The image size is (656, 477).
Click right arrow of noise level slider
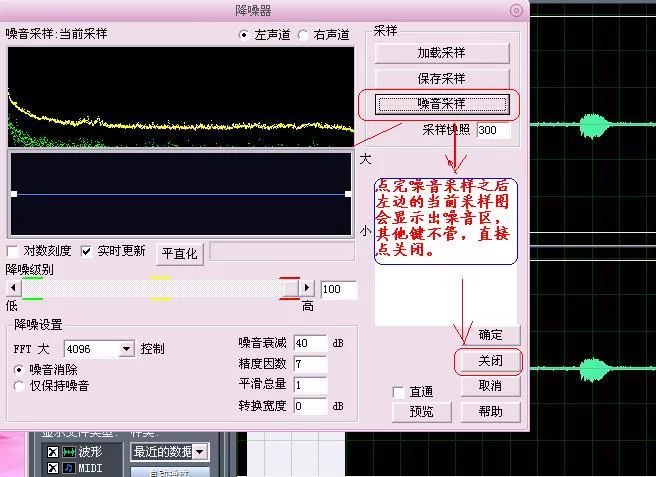[307, 288]
